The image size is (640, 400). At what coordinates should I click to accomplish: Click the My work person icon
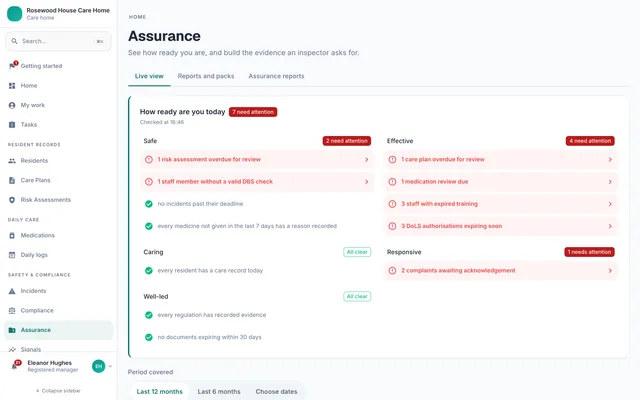12,105
